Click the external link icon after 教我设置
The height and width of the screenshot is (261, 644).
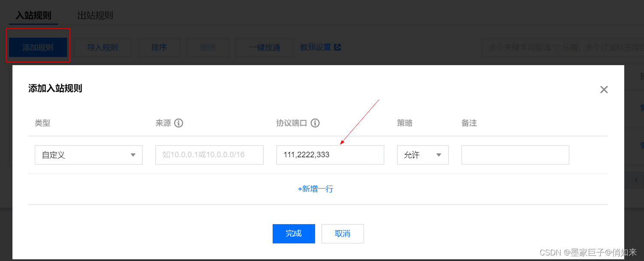click(337, 47)
